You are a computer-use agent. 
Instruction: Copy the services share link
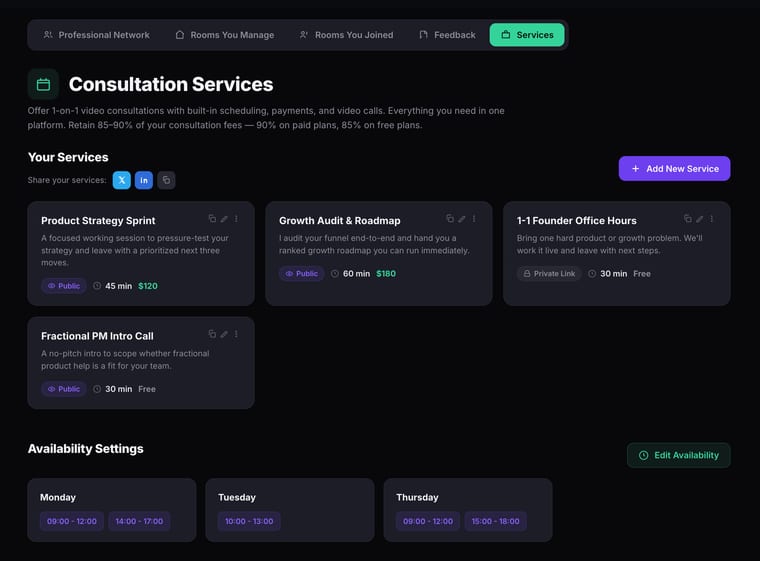coord(166,180)
